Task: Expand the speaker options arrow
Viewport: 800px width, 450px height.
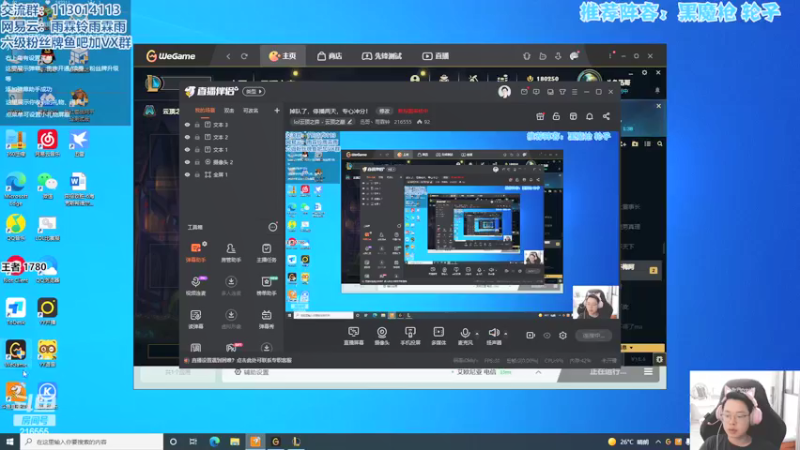Action: [506, 334]
